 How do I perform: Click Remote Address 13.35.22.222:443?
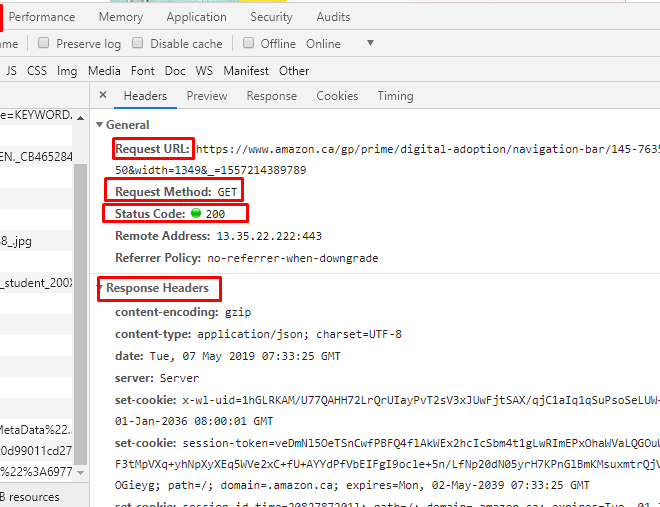point(269,236)
